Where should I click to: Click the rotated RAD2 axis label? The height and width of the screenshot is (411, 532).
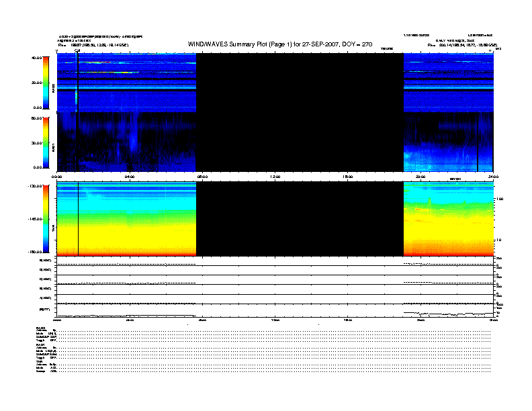coord(53,88)
